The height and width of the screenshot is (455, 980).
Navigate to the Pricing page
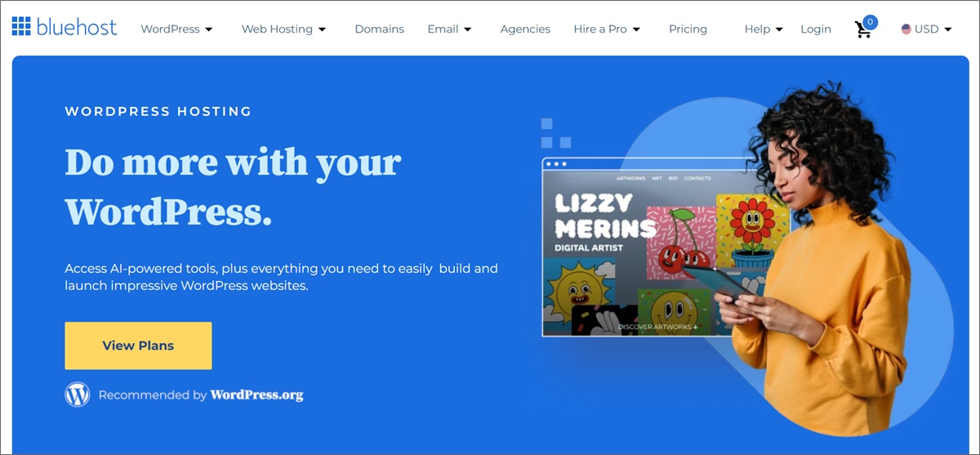688,29
